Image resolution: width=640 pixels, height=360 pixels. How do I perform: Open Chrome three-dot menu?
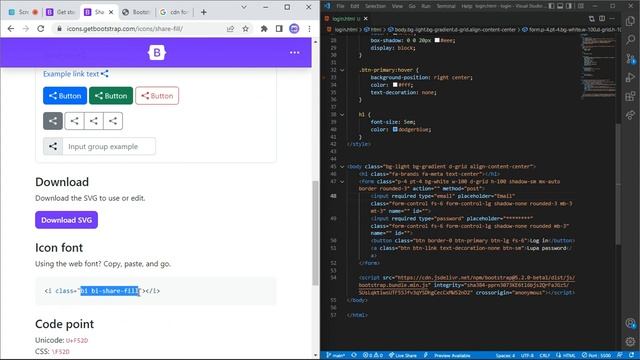pos(309,29)
